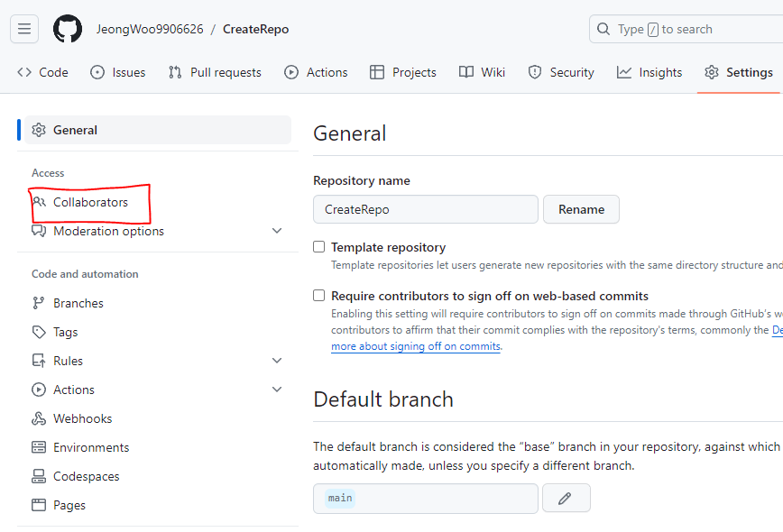Open the Rules settings item

point(158,361)
